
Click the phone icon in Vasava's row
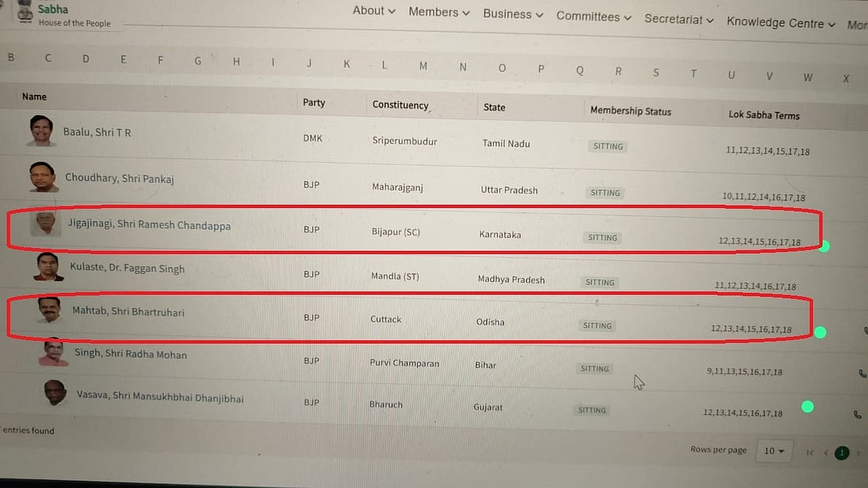point(857,416)
